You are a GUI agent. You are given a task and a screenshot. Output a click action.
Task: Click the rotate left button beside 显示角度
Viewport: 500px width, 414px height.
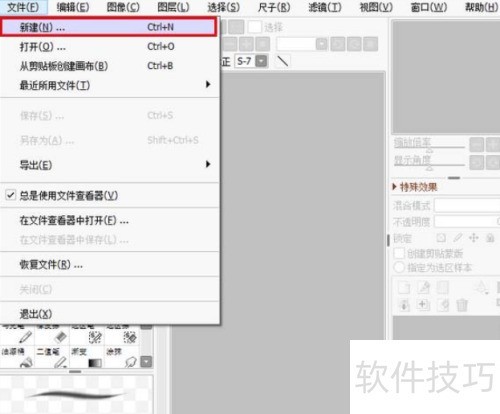[x=476, y=163]
